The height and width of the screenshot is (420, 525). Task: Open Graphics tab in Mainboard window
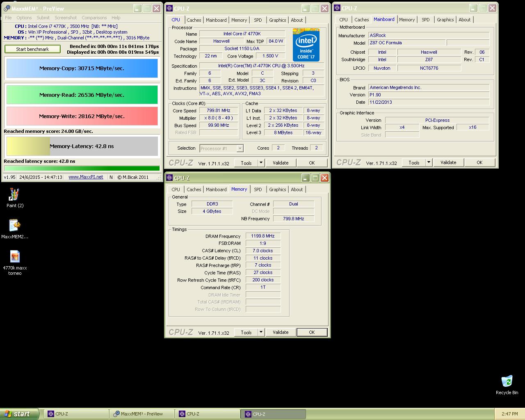coord(445,20)
